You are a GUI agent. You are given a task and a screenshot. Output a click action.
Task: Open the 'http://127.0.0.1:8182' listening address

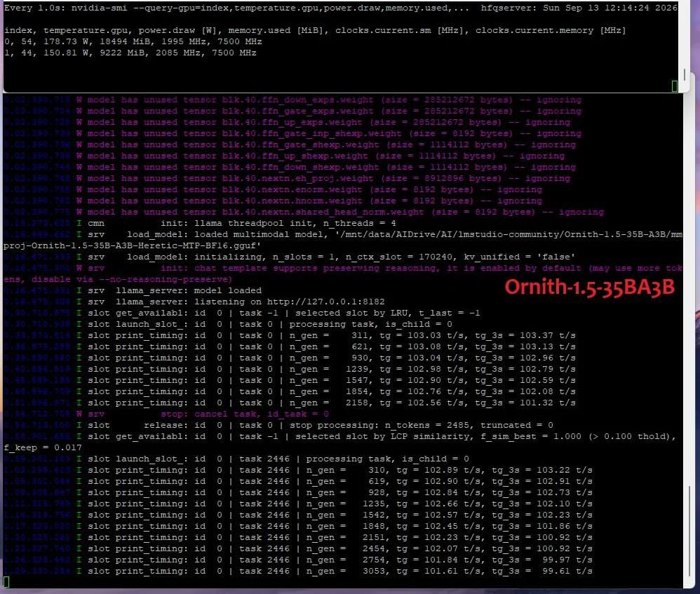325,302
